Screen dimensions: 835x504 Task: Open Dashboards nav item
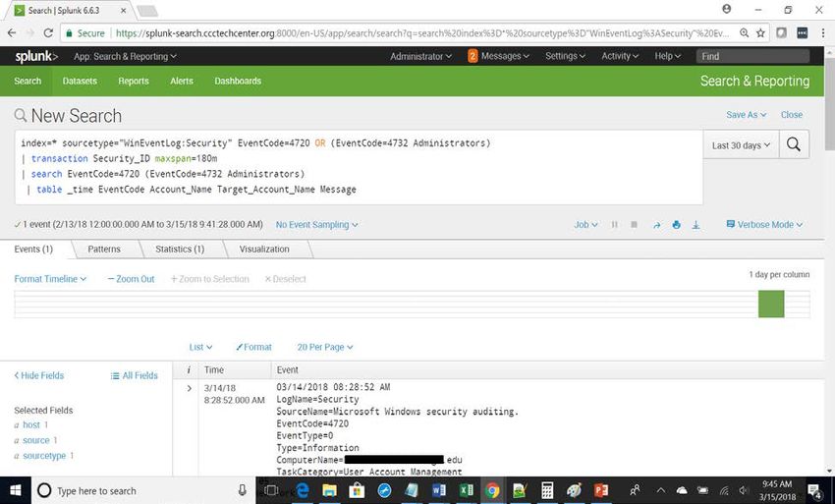tap(238, 81)
